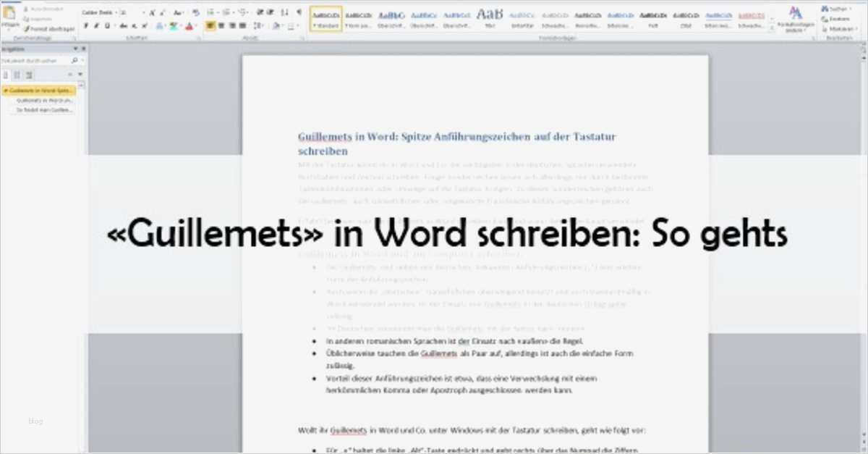
Task: Open the change case Aa dropdown
Action: tap(179, 12)
